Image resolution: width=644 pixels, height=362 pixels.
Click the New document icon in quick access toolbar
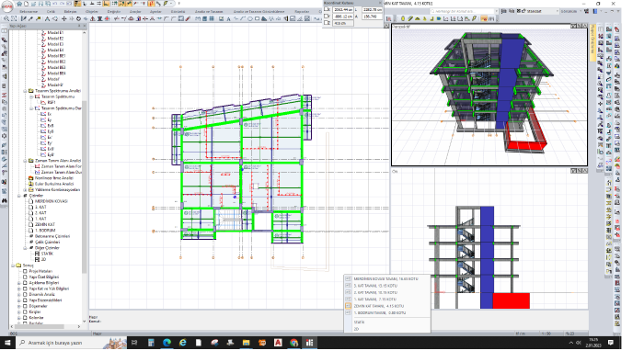tap(27, 4)
